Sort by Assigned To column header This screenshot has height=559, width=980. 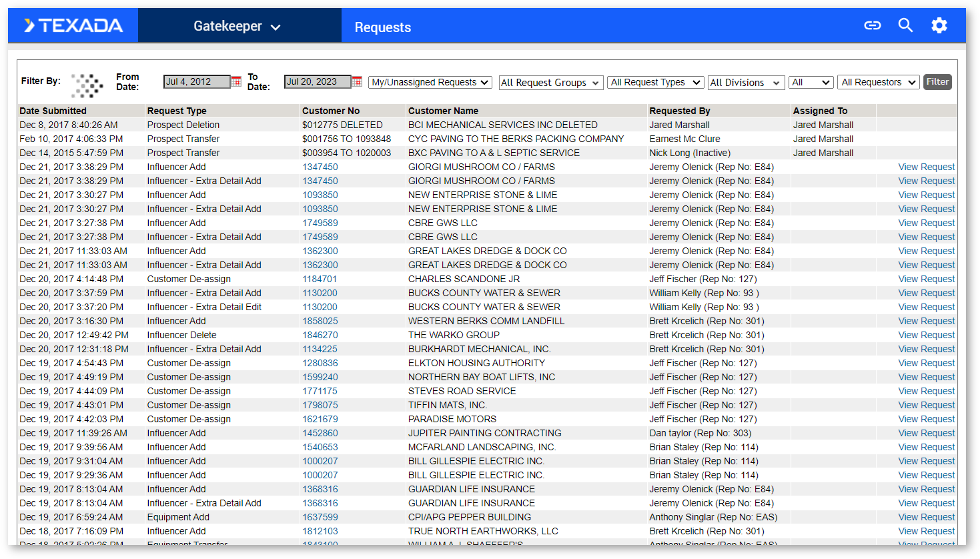click(820, 111)
